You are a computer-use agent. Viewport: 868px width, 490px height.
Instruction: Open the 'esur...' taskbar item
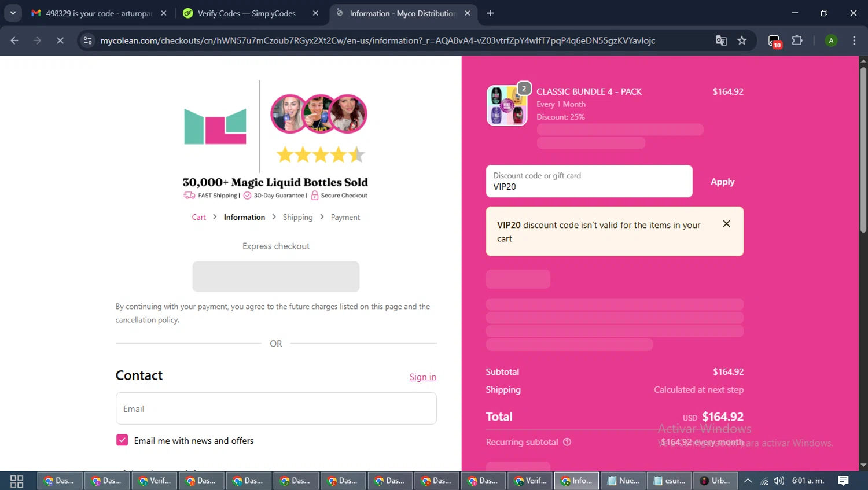tap(670, 481)
